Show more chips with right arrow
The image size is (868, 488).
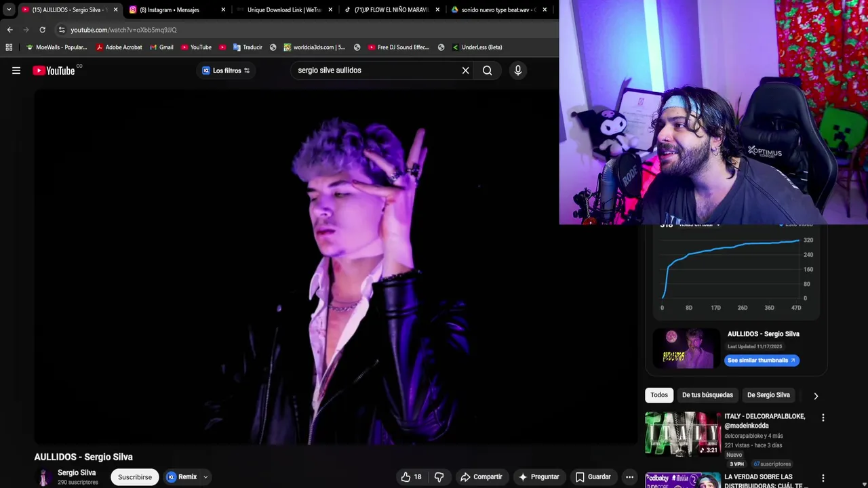(x=816, y=396)
